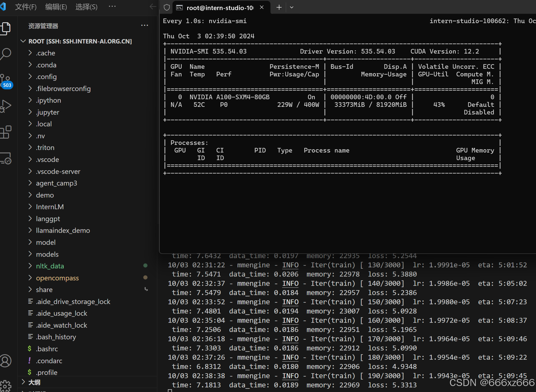Open the Accounts icon

(6, 361)
